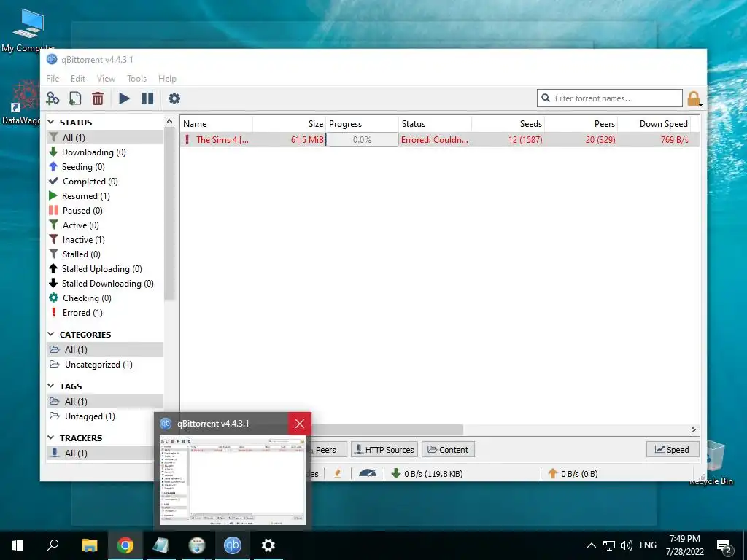Collapse the CATEGORIES section
747x560 pixels.
[52, 334]
